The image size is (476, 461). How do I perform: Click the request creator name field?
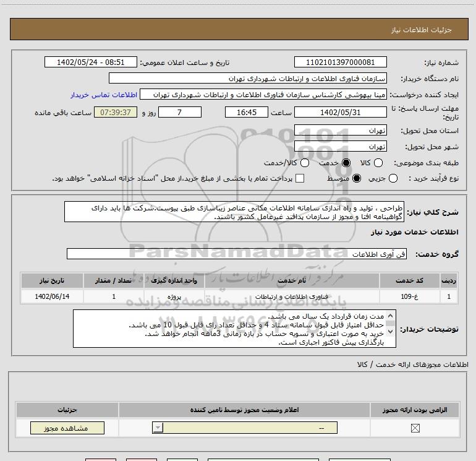(263, 95)
